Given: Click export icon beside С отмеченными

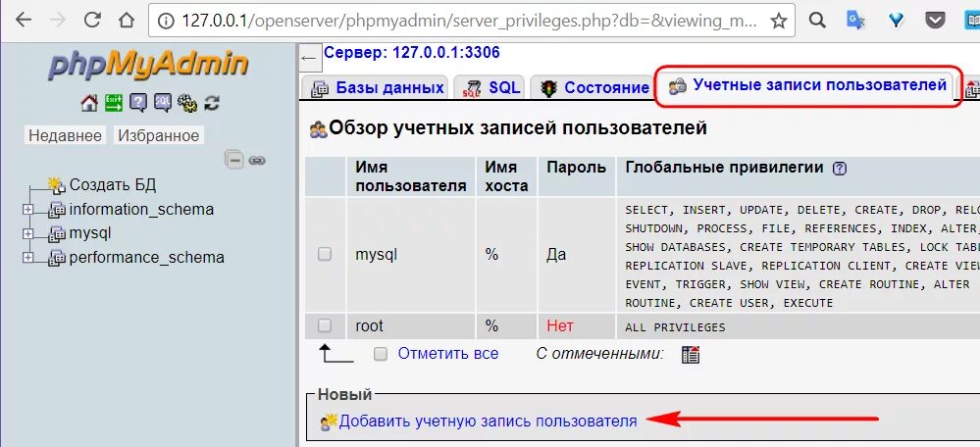Looking at the screenshot, I should point(691,355).
